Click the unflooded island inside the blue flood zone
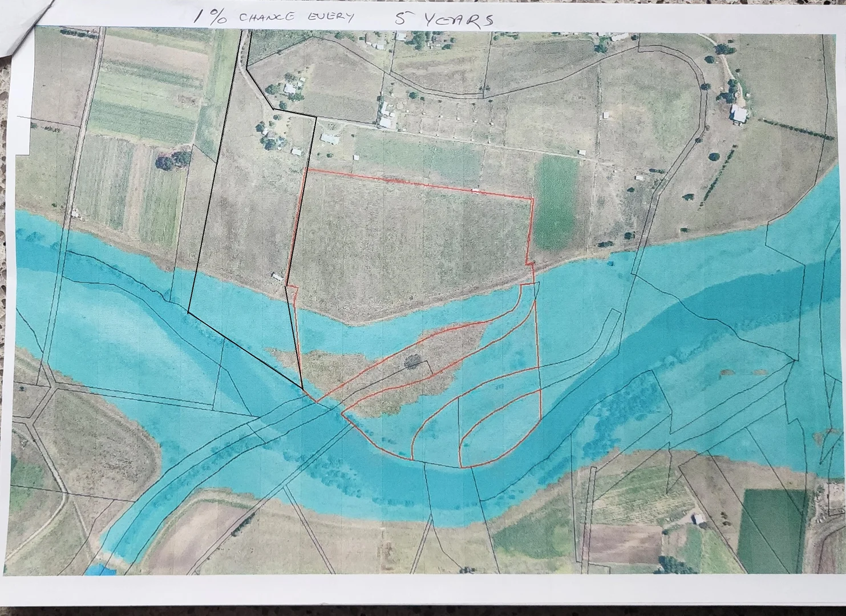This screenshot has height=616, width=846. (x=388, y=371)
